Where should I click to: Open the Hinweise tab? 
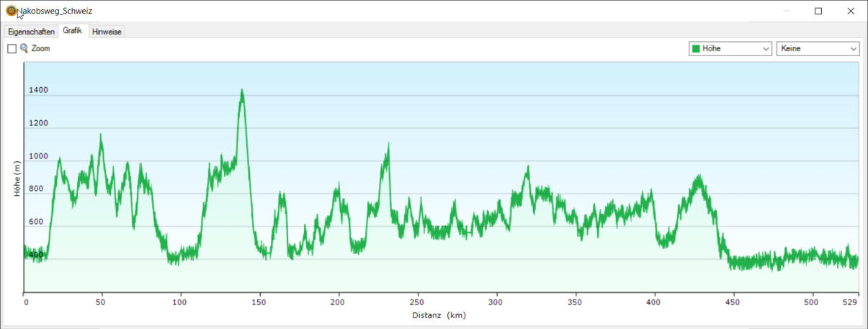coord(107,32)
